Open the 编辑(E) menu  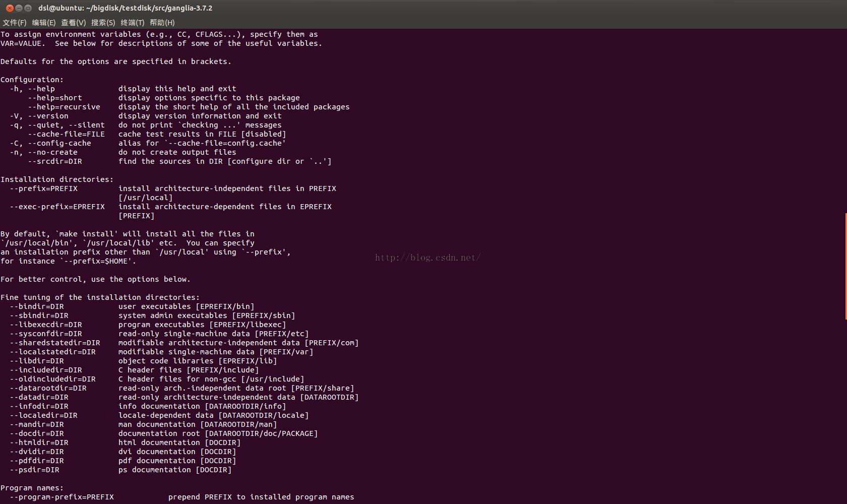point(43,23)
